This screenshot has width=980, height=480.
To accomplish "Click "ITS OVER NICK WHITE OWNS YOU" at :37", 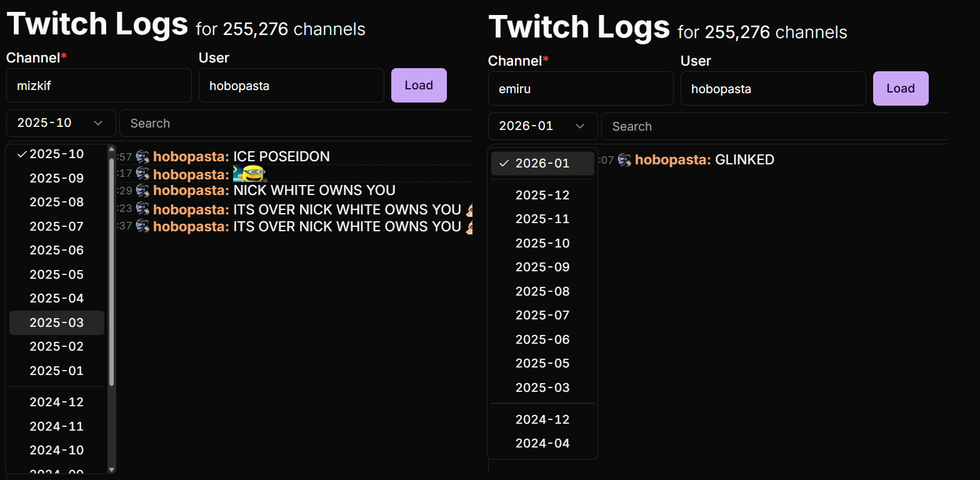I will 347,226.
